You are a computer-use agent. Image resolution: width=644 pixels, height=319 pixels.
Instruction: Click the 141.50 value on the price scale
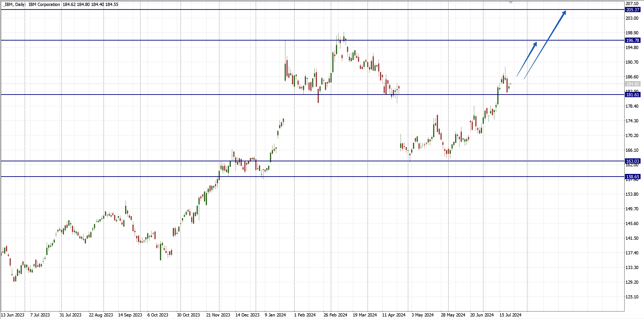632,238
